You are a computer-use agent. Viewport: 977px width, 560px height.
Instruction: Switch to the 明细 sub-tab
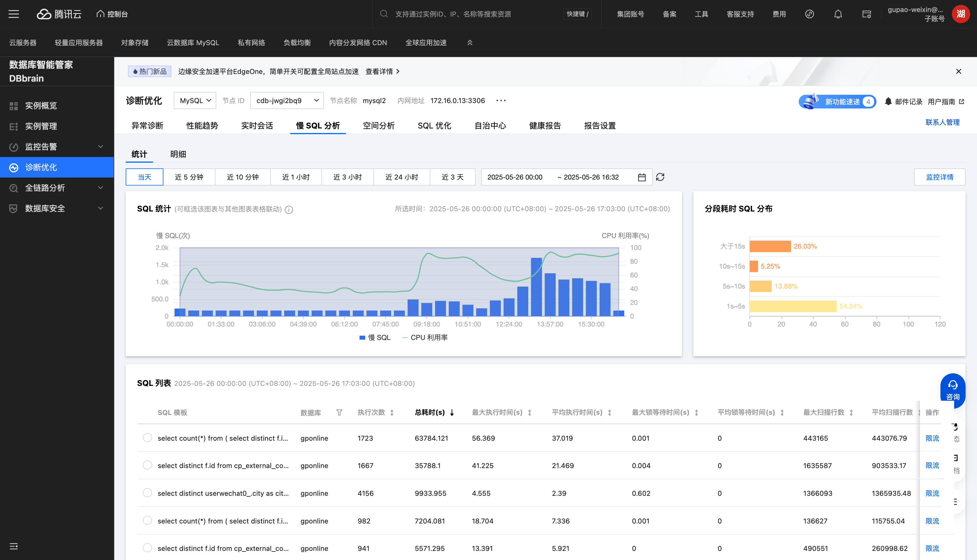[x=178, y=154]
